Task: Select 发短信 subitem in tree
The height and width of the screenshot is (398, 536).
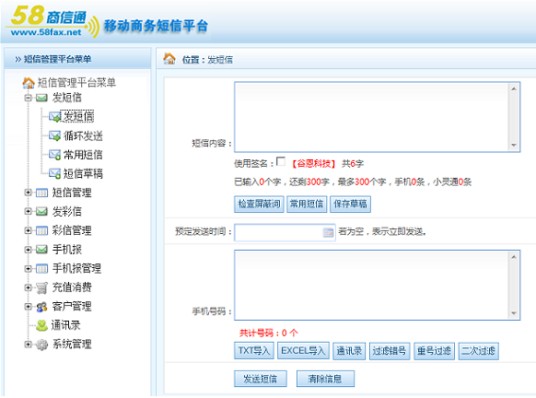Action: (x=78, y=117)
